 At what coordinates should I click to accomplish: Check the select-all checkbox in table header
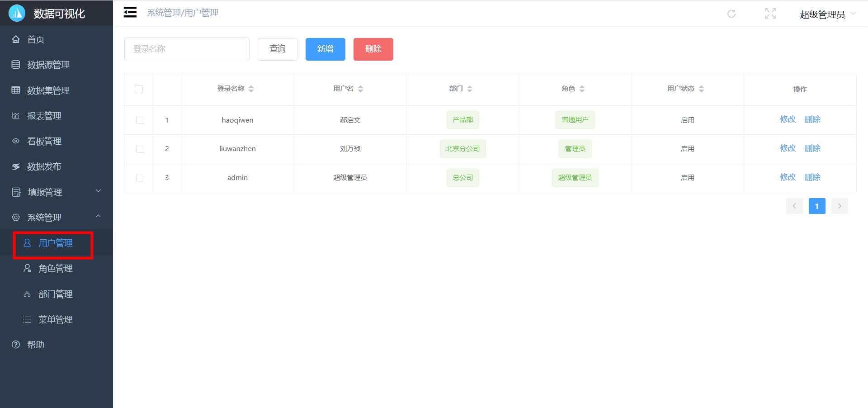click(x=139, y=89)
